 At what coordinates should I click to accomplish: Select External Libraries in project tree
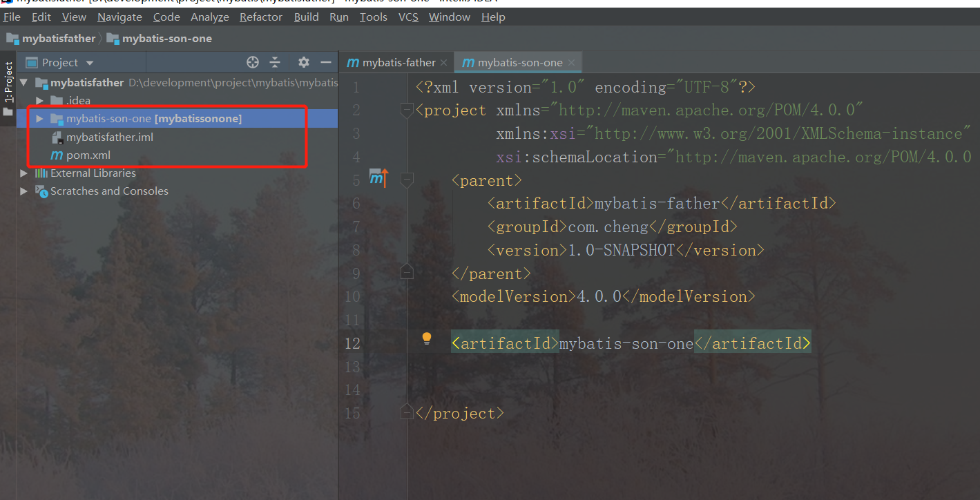93,173
